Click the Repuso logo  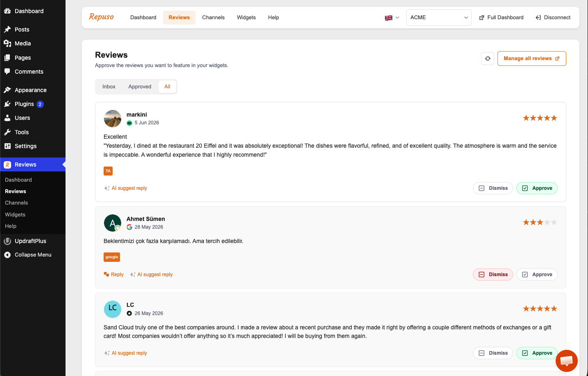click(101, 17)
